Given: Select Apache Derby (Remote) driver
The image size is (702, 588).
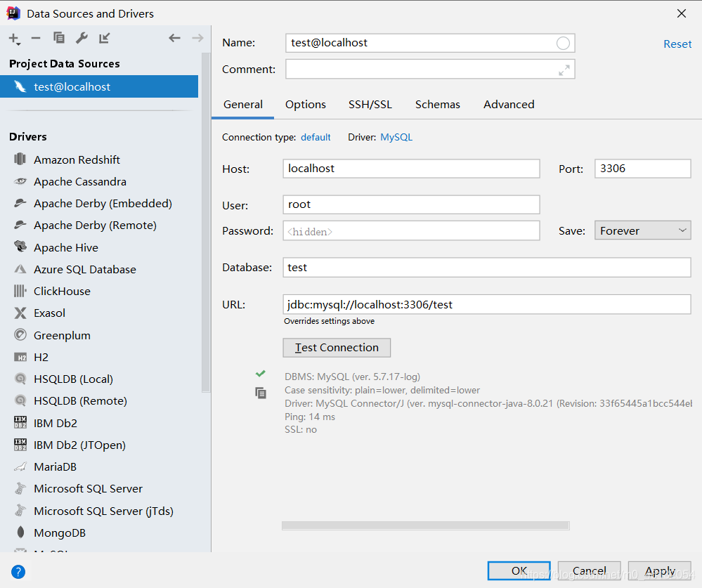Looking at the screenshot, I should tap(99, 225).
